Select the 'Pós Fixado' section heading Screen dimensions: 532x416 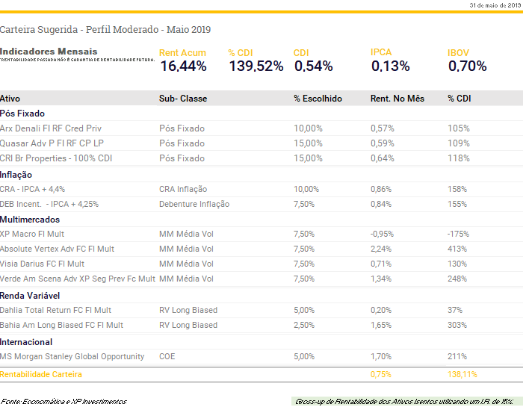[22, 114]
